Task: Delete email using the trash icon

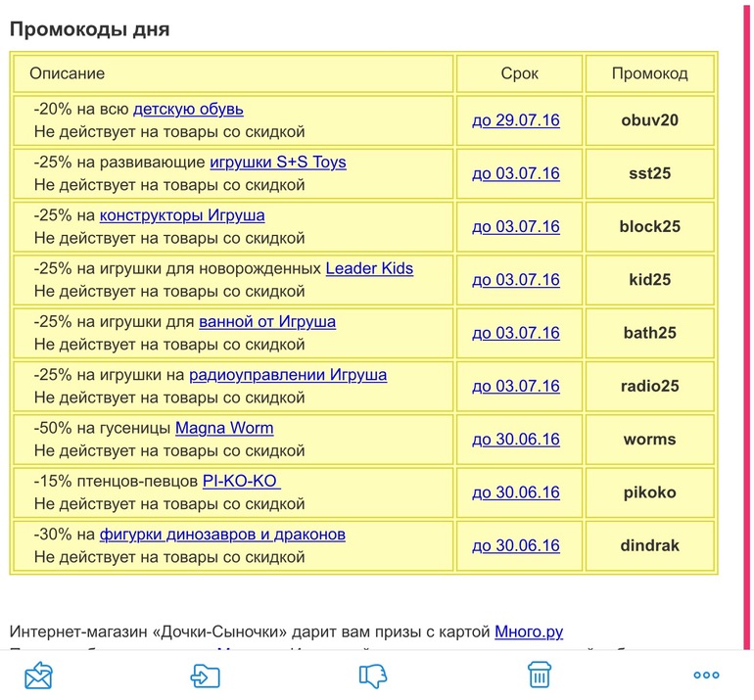Action: click(x=539, y=676)
